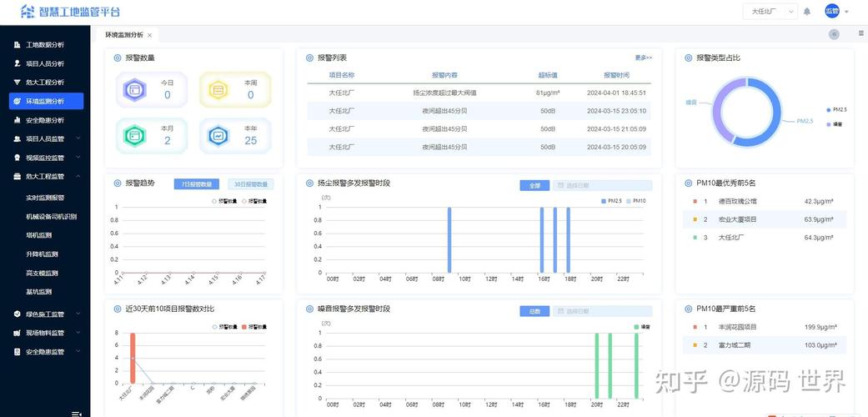Click the 更多>> link in alarm list
Image resolution: width=868 pixels, height=417 pixels.
point(643,58)
